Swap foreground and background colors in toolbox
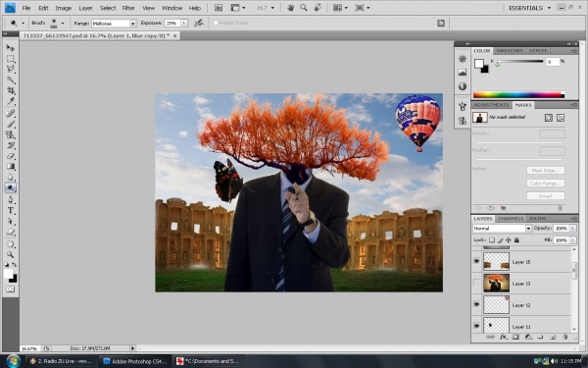This screenshot has height=368, width=588. point(14,265)
